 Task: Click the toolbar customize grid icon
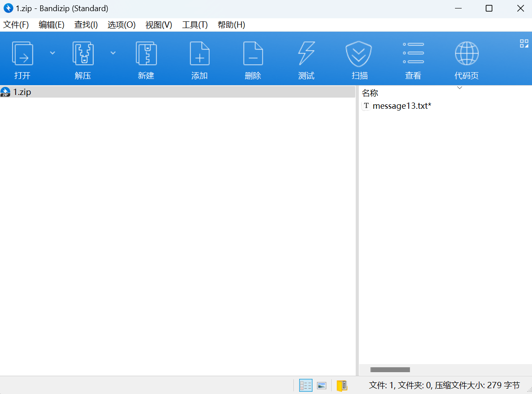point(524,44)
